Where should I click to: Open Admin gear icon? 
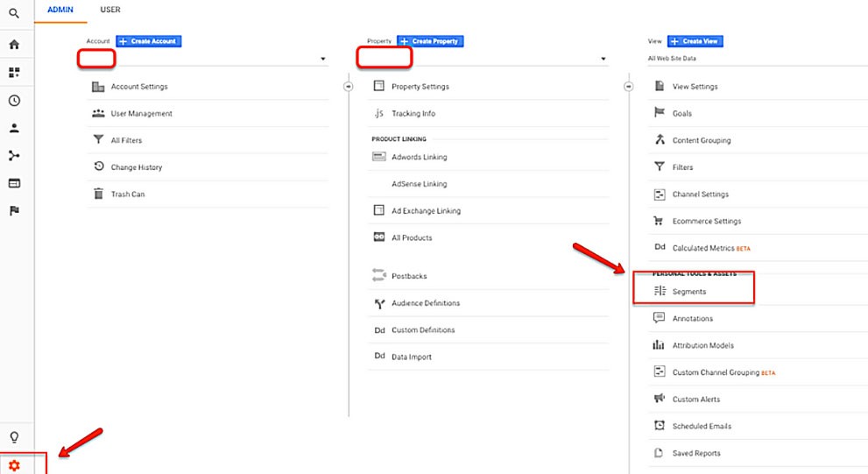coord(14,466)
